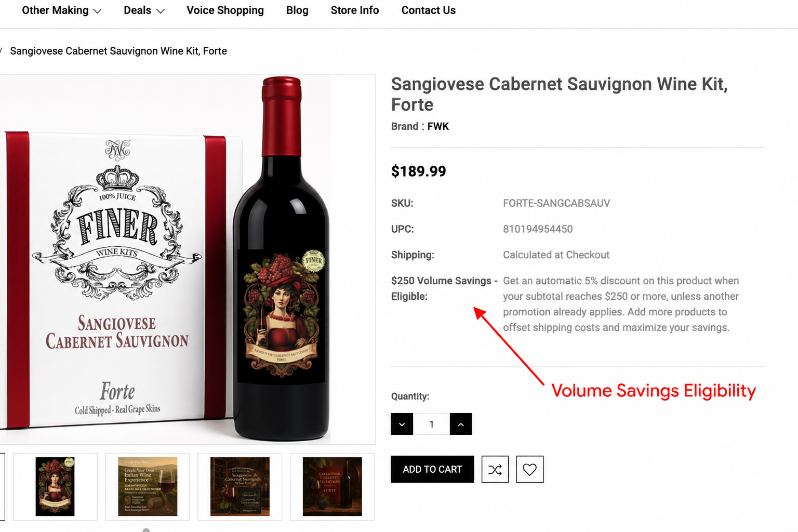View the Italian Wine Experience thumbnail

tap(148, 487)
